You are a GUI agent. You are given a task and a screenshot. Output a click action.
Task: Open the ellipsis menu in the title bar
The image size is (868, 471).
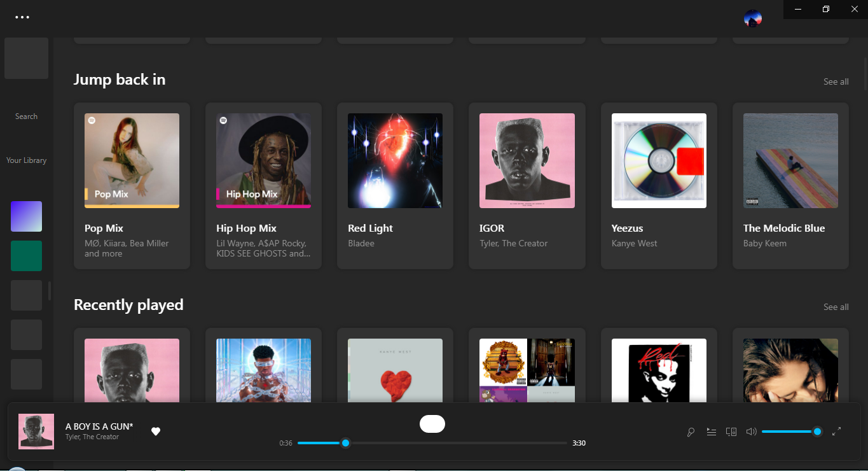click(x=22, y=17)
